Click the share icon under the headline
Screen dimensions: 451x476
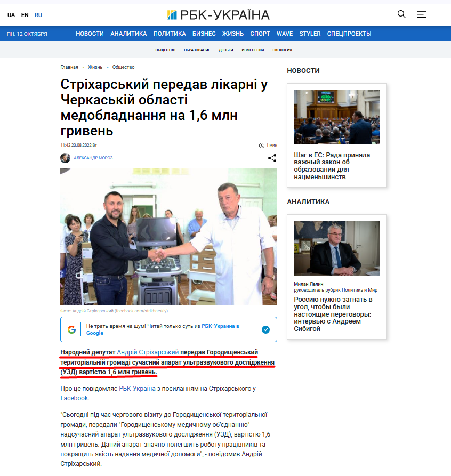point(272,158)
